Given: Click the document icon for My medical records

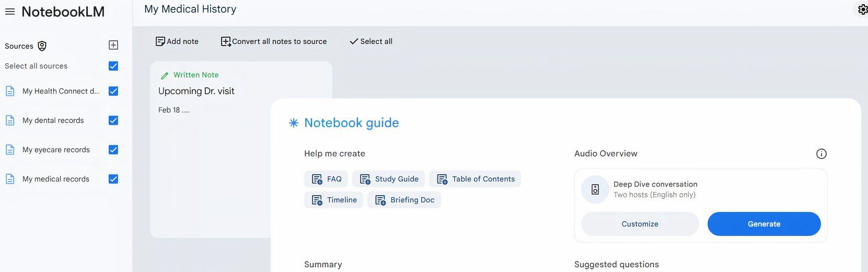Looking at the screenshot, I should [10, 179].
